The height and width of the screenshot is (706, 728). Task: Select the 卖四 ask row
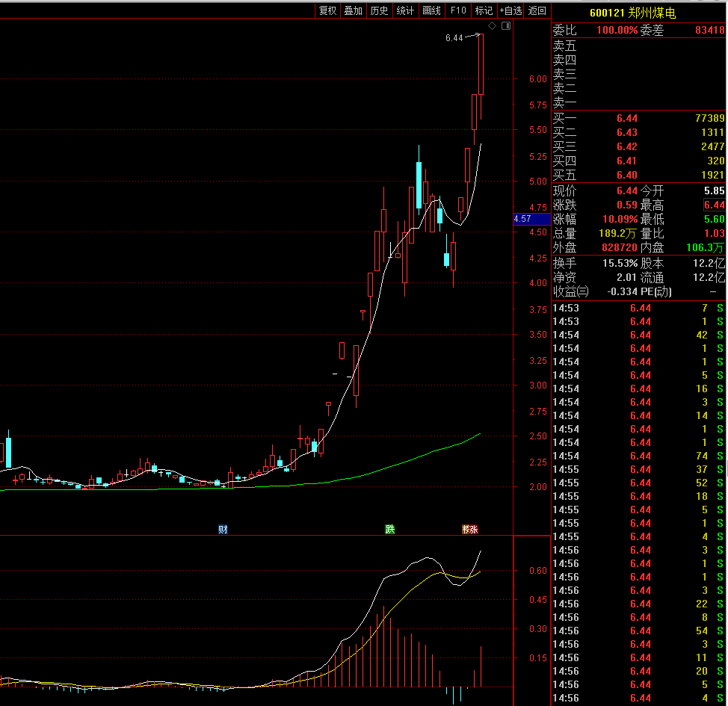click(x=639, y=61)
